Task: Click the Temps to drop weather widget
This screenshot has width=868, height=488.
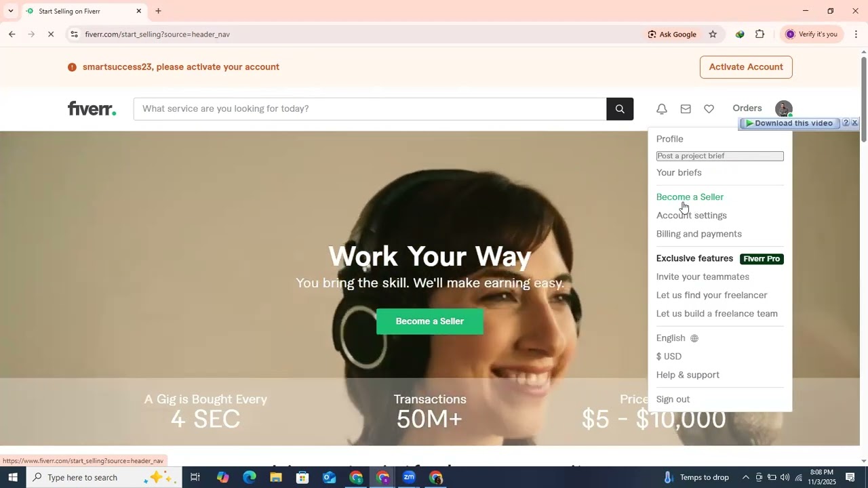Action: click(x=696, y=477)
